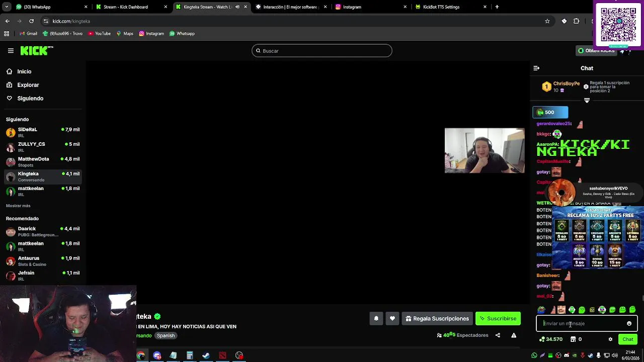This screenshot has height=362, width=644.
Task: Mute the Kingteka Stream tab audio icon
Action: pyautogui.click(x=237, y=7)
